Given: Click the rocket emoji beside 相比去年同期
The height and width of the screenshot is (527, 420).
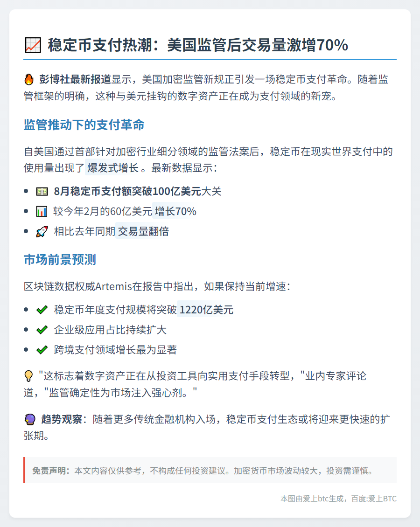Looking at the screenshot, I should pyautogui.click(x=42, y=231).
